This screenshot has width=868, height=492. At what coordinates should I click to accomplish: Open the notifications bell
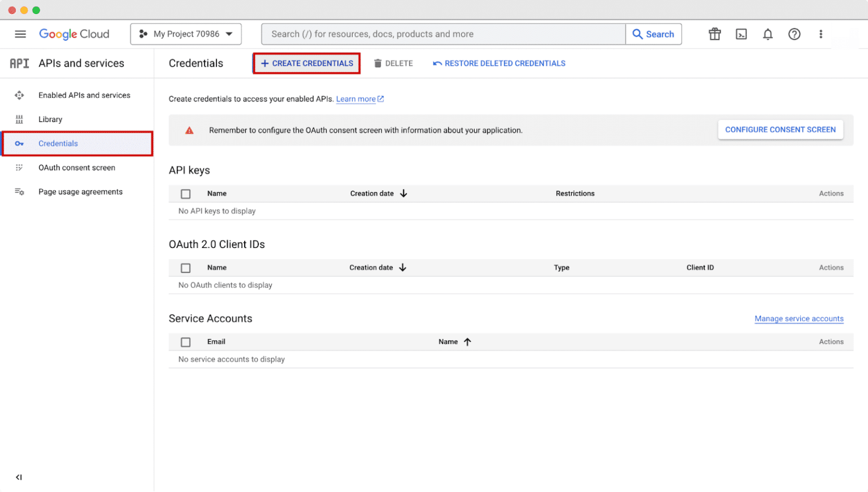(x=767, y=34)
